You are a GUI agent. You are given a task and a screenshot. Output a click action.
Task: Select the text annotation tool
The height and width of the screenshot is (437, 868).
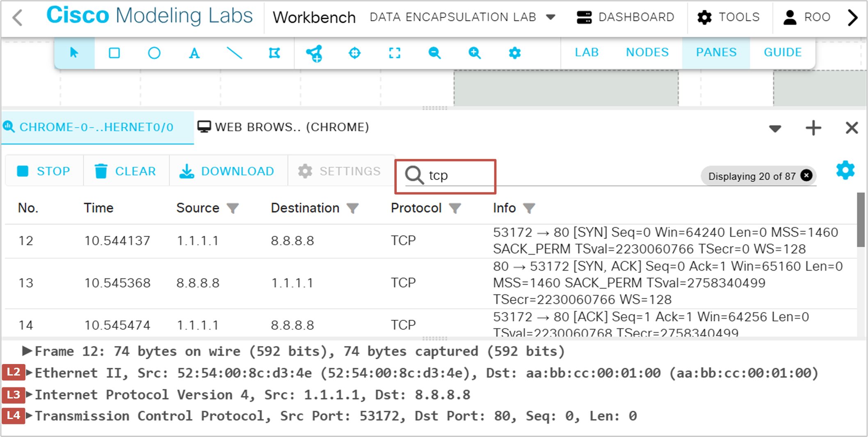(194, 53)
